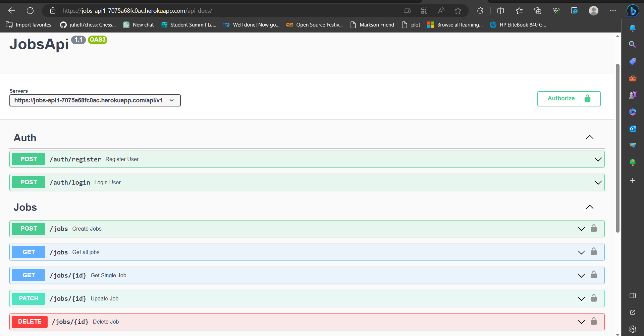Open sidebar search magnifier icon
The height and width of the screenshot is (336, 644).
tap(633, 44)
